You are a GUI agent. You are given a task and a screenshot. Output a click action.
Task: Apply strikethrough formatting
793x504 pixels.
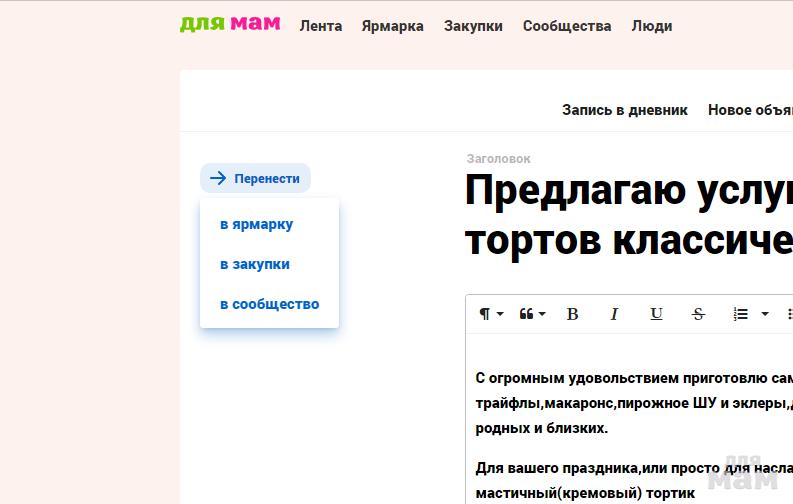click(x=698, y=314)
